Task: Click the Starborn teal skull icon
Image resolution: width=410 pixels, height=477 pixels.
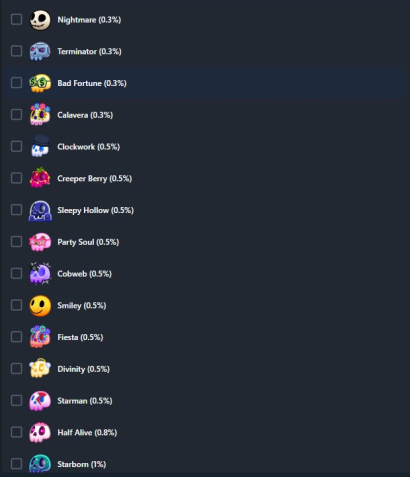Action: coord(40,463)
